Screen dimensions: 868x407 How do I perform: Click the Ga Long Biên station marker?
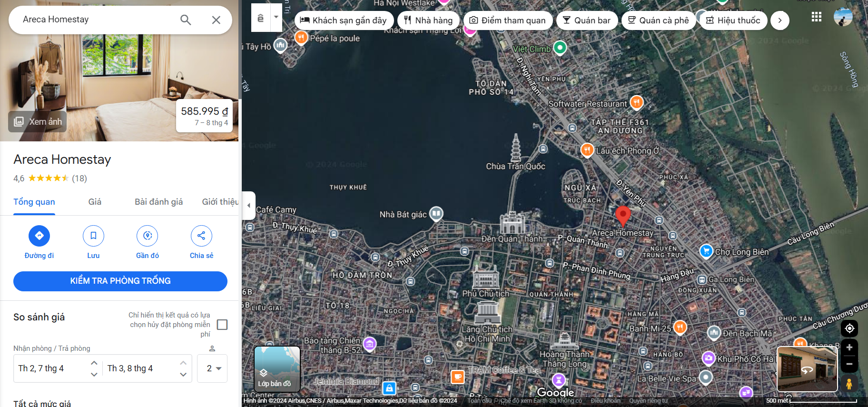[701, 279]
